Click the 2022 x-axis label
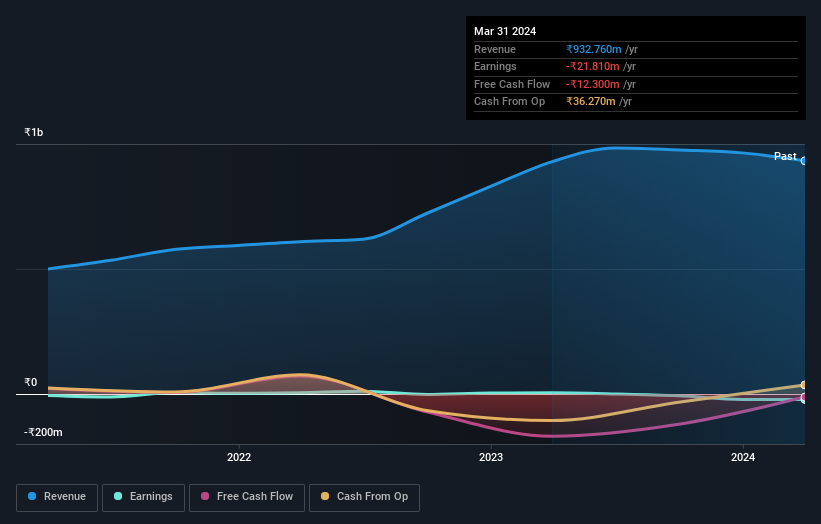Screen dimensions: 821x524 tap(239, 457)
